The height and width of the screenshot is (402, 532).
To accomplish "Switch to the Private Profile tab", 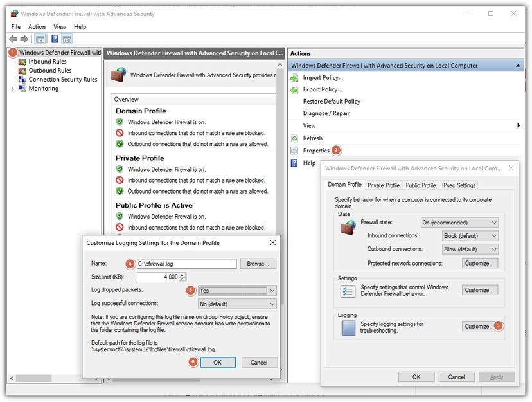I will click(384, 185).
